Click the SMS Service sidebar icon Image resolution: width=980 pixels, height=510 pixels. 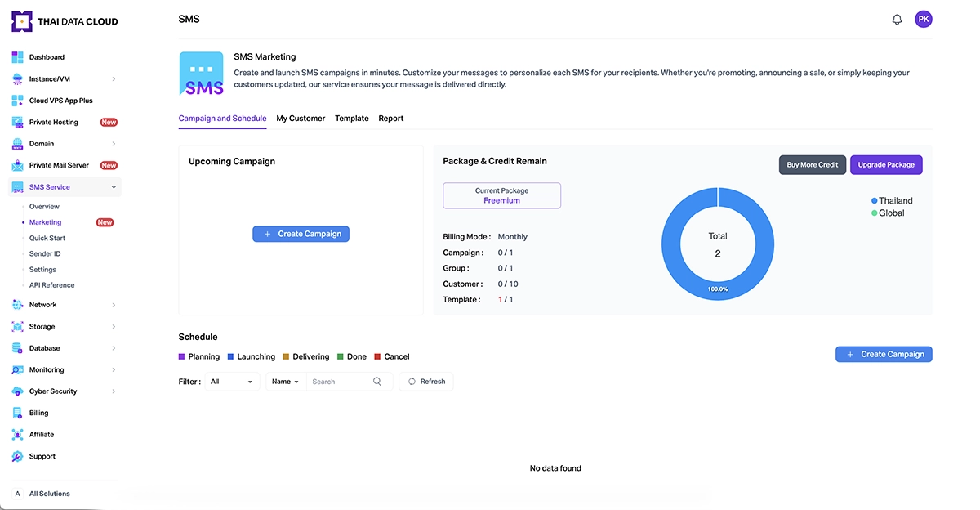point(17,187)
